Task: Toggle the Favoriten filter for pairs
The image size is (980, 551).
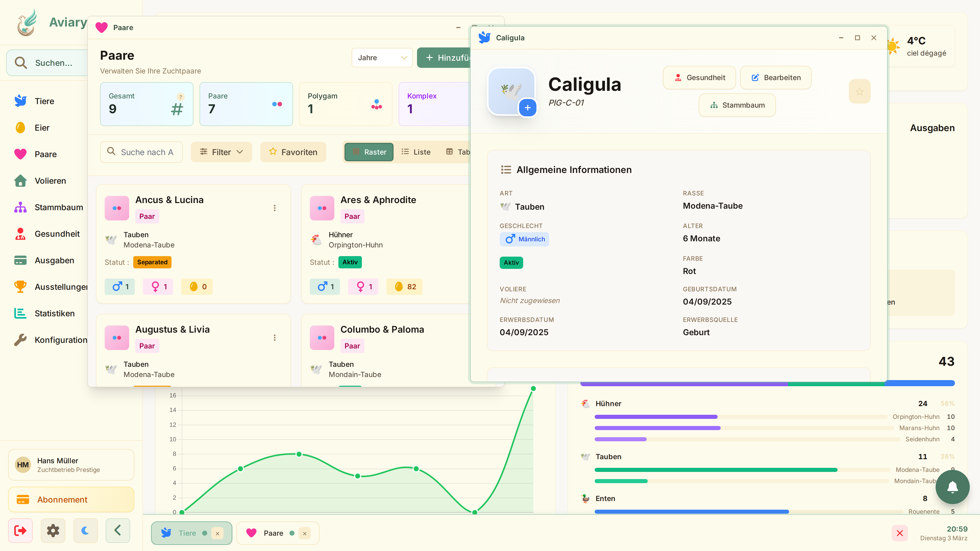Action: (293, 152)
